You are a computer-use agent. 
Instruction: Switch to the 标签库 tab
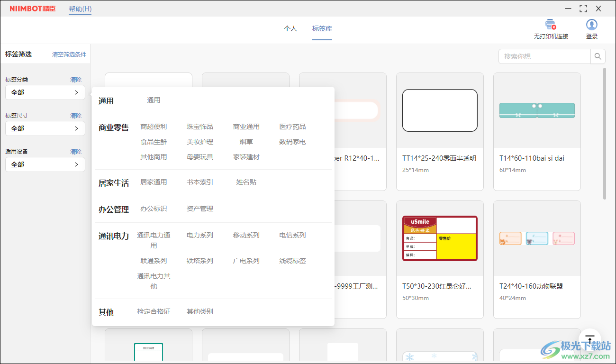tap(322, 28)
